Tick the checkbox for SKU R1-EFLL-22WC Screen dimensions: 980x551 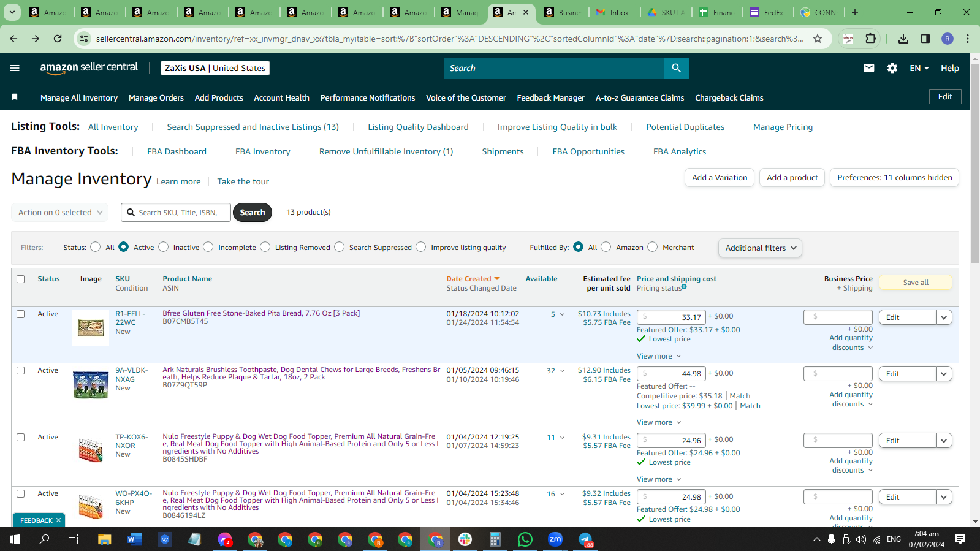click(20, 314)
